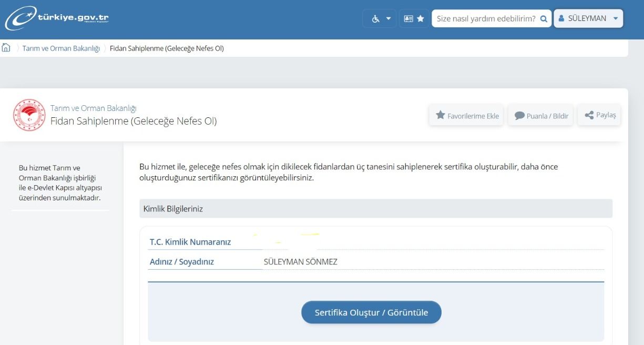Go to home via breadcrumb house icon
Image resolution: width=644 pixels, height=345 pixels.
click(x=6, y=48)
